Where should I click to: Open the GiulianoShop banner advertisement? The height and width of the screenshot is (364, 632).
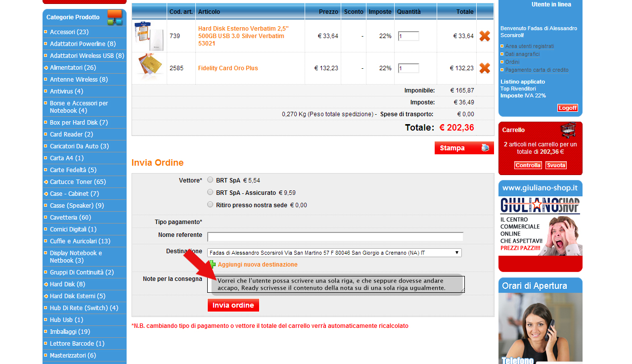(541, 226)
